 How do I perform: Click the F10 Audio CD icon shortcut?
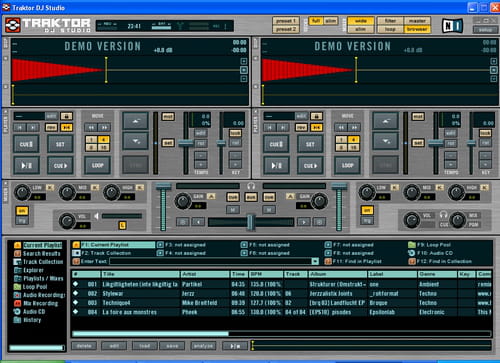pyautogui.click(x=411, y=253)
